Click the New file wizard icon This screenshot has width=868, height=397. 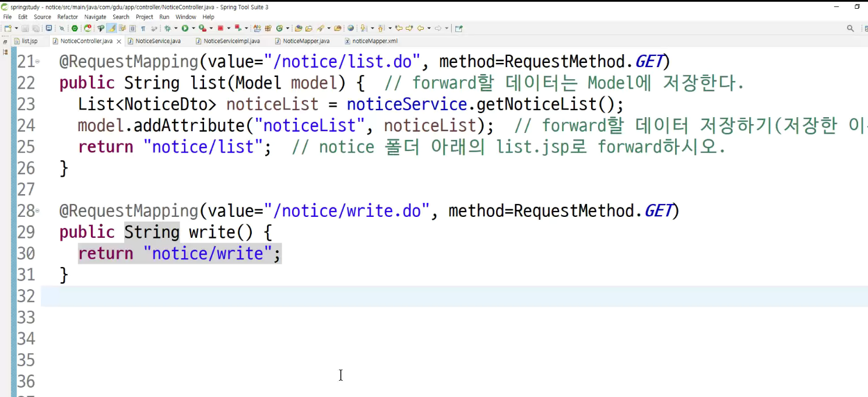tap(8, 28)
